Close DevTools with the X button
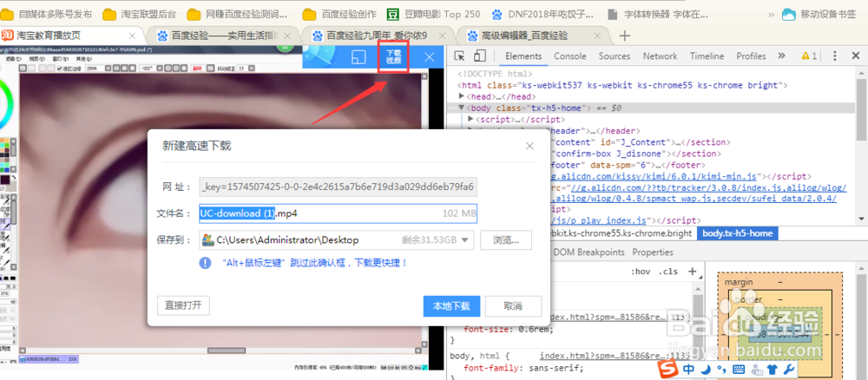This screenshot has height=380, width=868. 857,56
